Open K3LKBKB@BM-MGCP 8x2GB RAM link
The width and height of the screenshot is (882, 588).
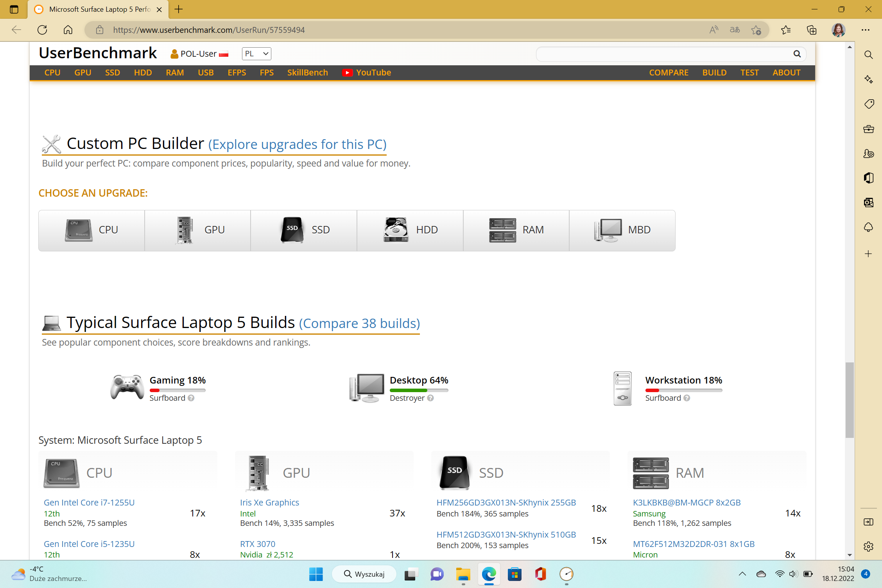[x=687, y=502]
